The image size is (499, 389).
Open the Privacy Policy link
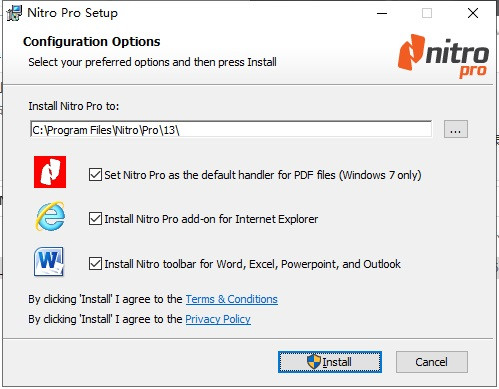218,319
